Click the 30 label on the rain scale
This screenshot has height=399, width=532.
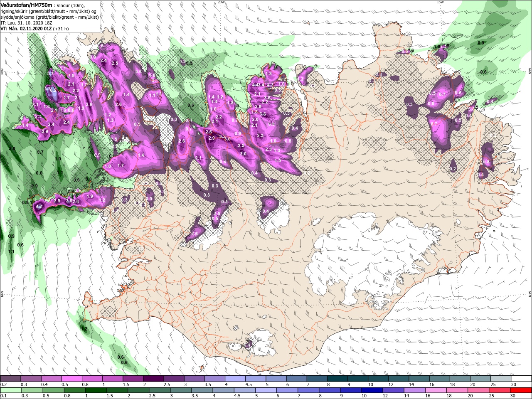point(514,396)
